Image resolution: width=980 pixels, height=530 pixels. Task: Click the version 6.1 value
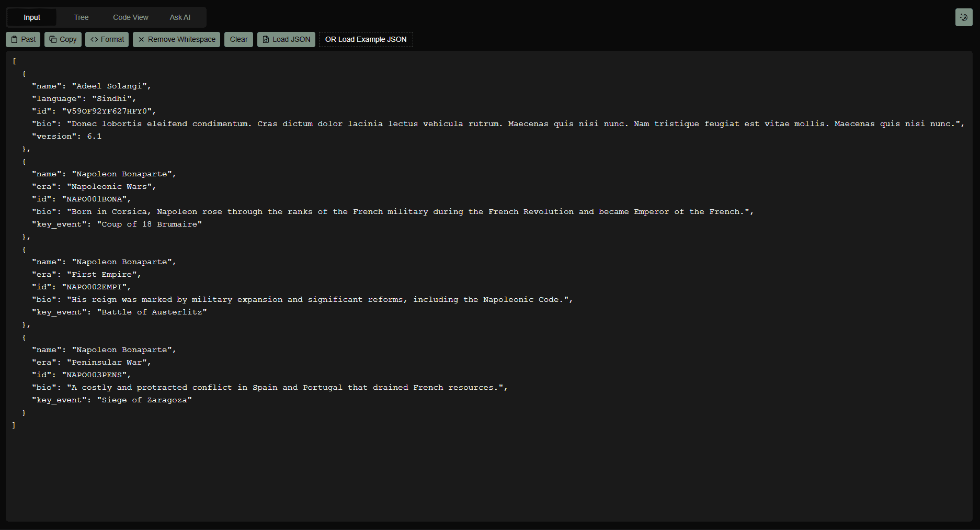[94, 137]
